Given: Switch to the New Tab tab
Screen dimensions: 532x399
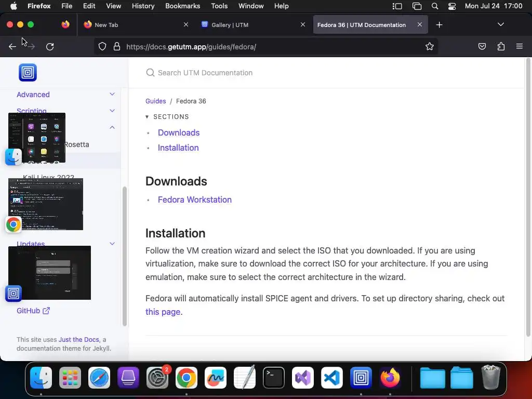Looking at the screenshot, I should pyautogui.click(x=136, y=25).
